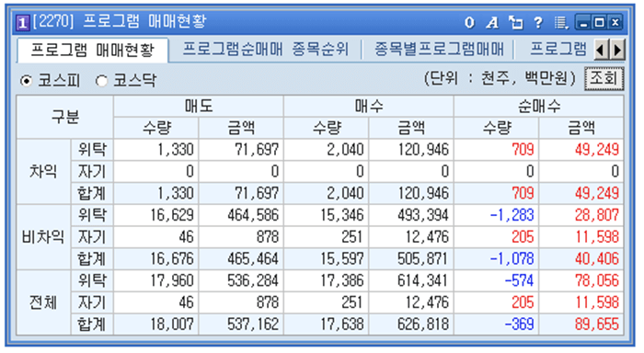Click the 전체 row group label

pos(43,302)
